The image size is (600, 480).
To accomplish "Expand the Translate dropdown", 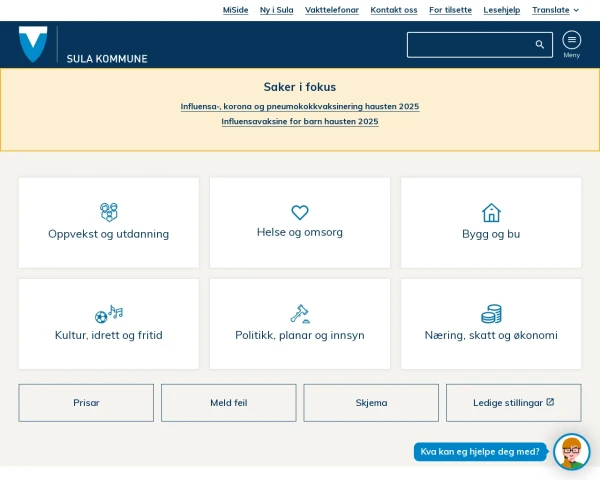I will [x=555, y=10].
